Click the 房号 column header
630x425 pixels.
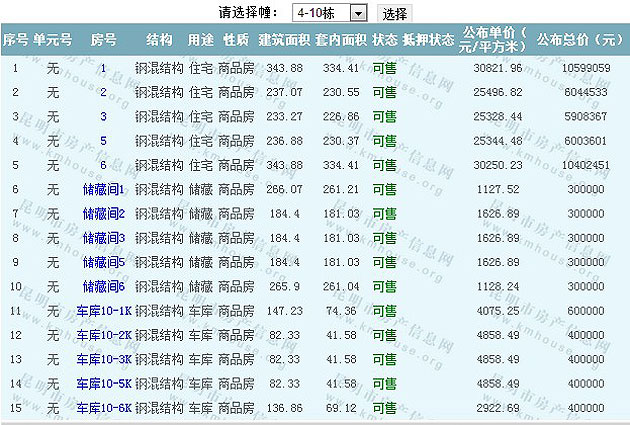pyautogui.click(x=103, y=41)
